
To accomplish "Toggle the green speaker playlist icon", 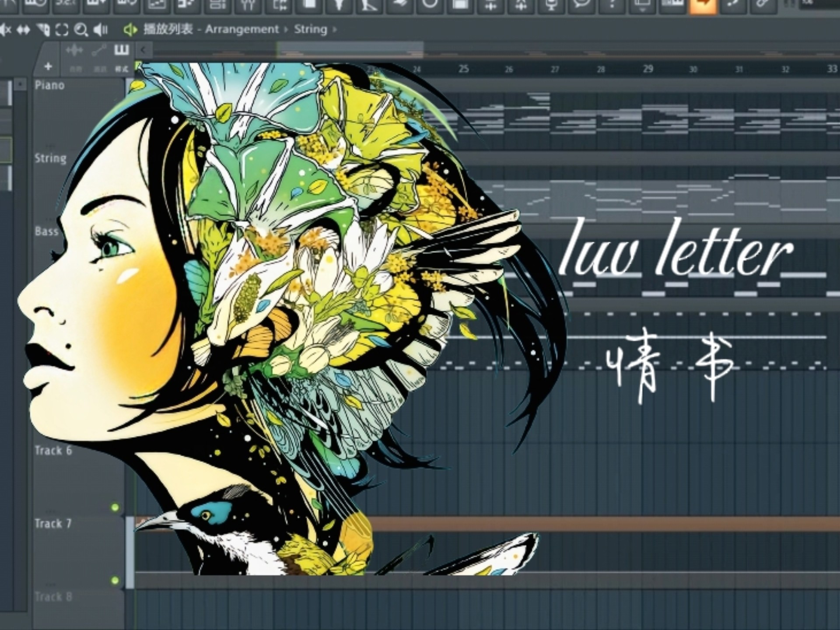I will pyautogui.click(x=130, y=30).
